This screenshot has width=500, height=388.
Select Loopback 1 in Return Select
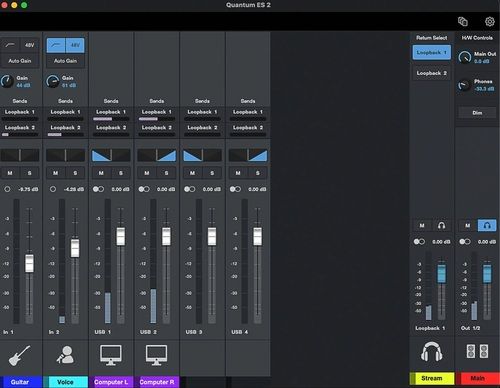(431, 53)
